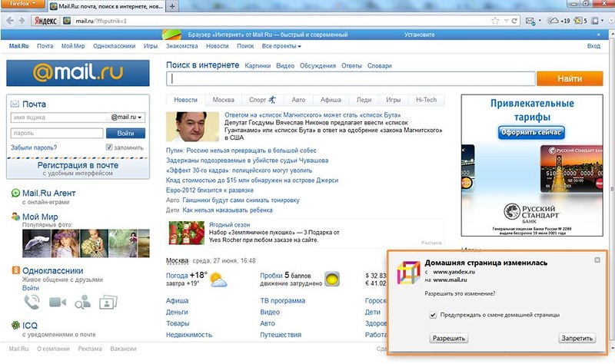Image resolution: width=615 pixels, height=364 pixels.
Task: Click the пароль input field
Action: (57, 133)
